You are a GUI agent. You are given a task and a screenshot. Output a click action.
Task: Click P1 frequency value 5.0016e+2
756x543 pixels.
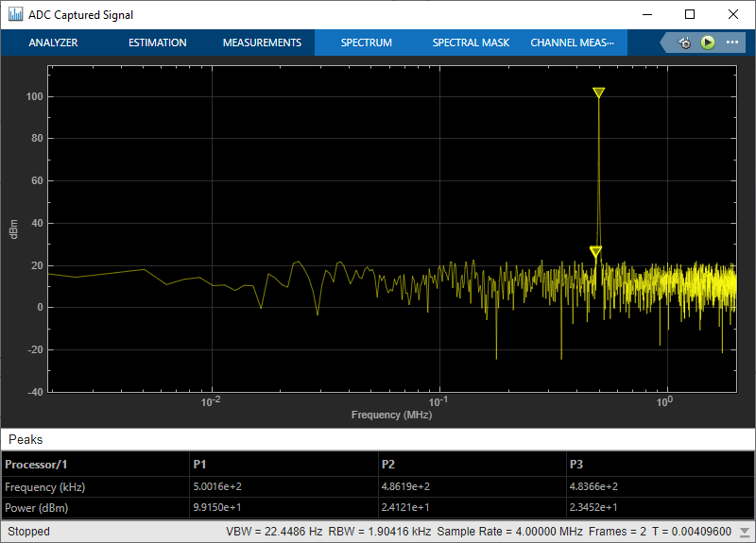(217, 486)
